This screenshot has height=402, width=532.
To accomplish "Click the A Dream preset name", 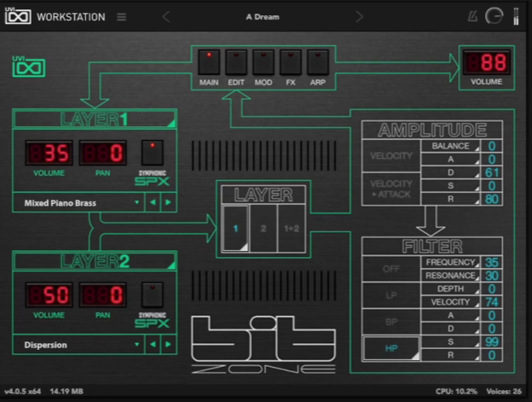I will pos(263,16).
